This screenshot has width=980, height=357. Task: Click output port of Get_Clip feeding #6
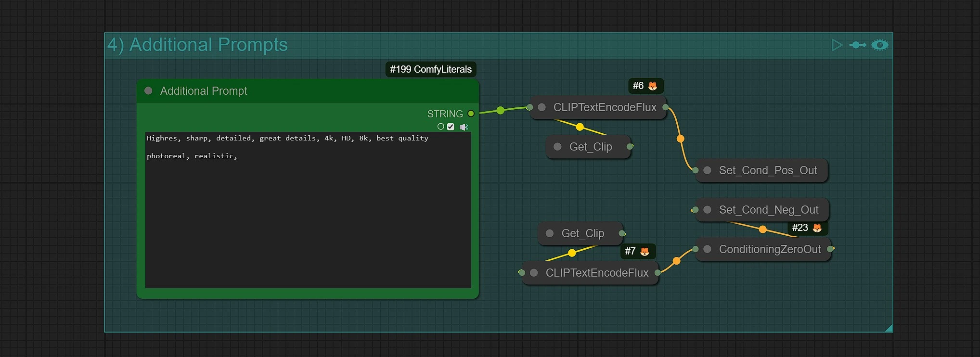(630, 146)
